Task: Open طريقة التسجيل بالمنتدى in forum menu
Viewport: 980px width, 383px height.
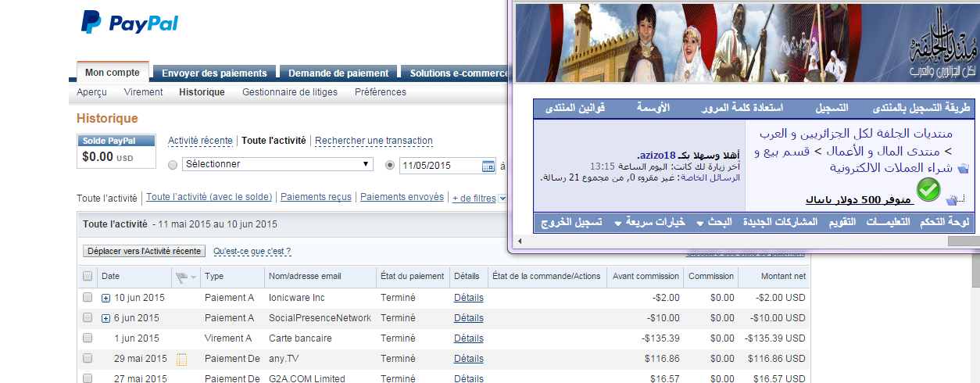Action: pos(921,108)
